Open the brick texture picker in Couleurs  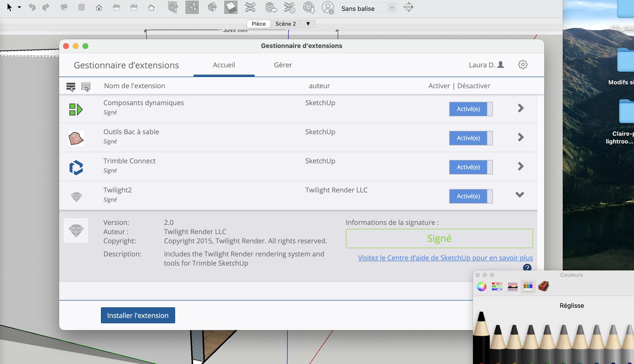[x=544, y=286]
